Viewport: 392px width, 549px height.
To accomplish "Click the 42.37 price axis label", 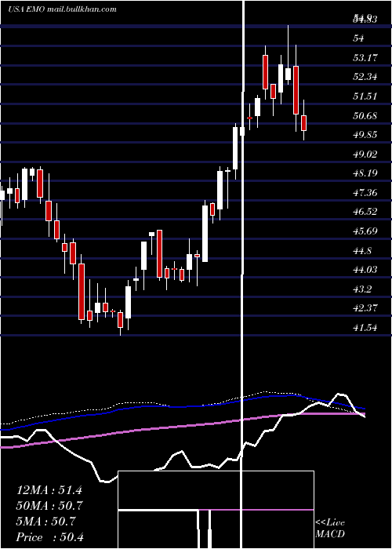I will (x=365, y=308).
